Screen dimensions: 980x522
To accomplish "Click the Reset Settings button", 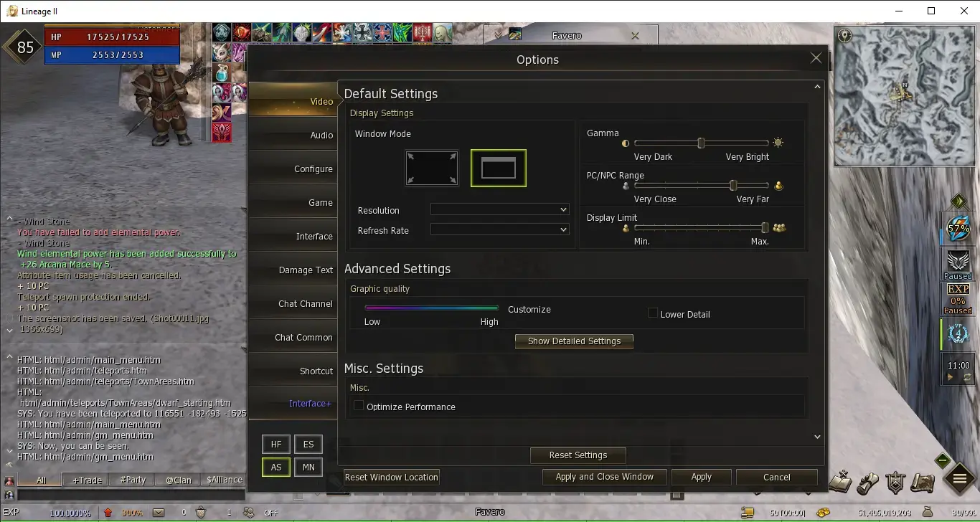I will coord(578,455).
